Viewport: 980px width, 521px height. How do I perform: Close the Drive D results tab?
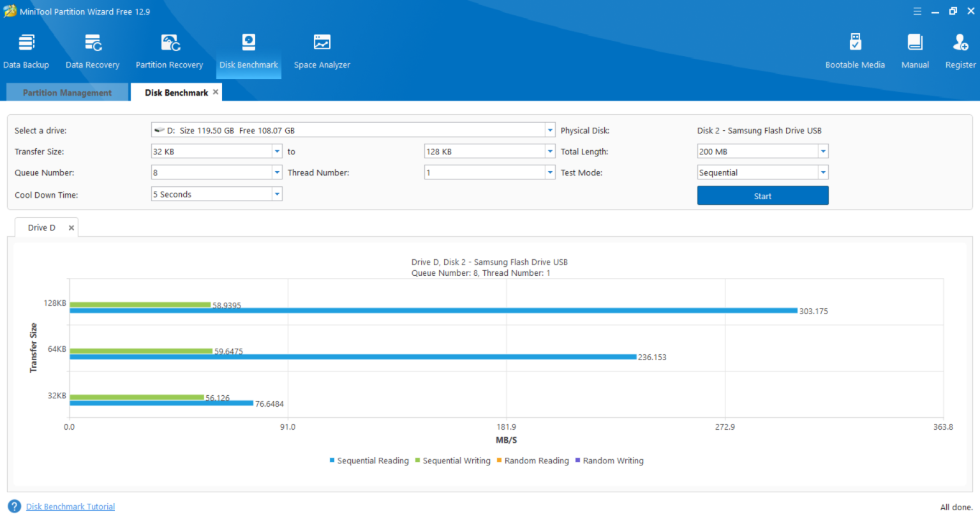pyautogui.click(x=71, y=228)
